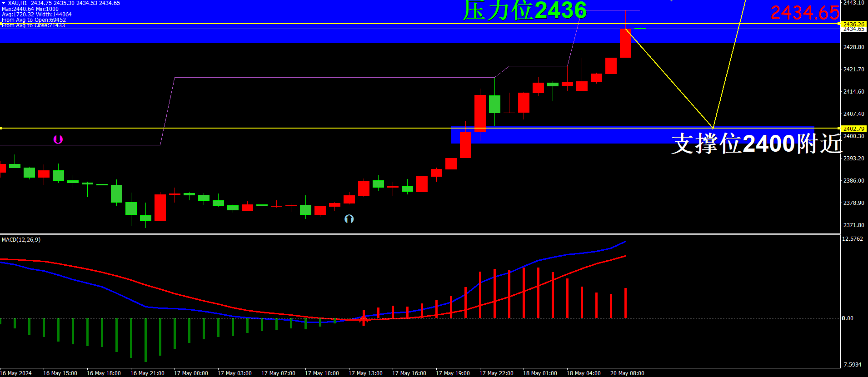Click the 20 May 08:00 time axis label

click(x=627, y=373)
